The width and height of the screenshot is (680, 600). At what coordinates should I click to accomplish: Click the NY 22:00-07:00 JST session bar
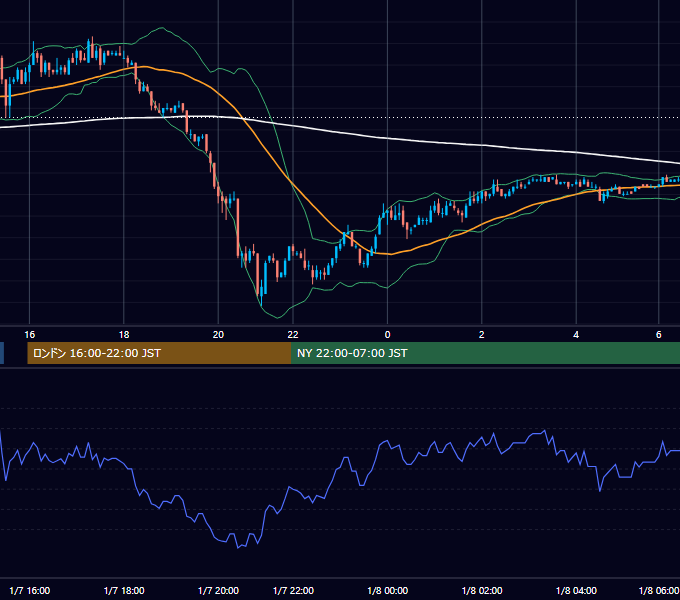click(485, 353)
